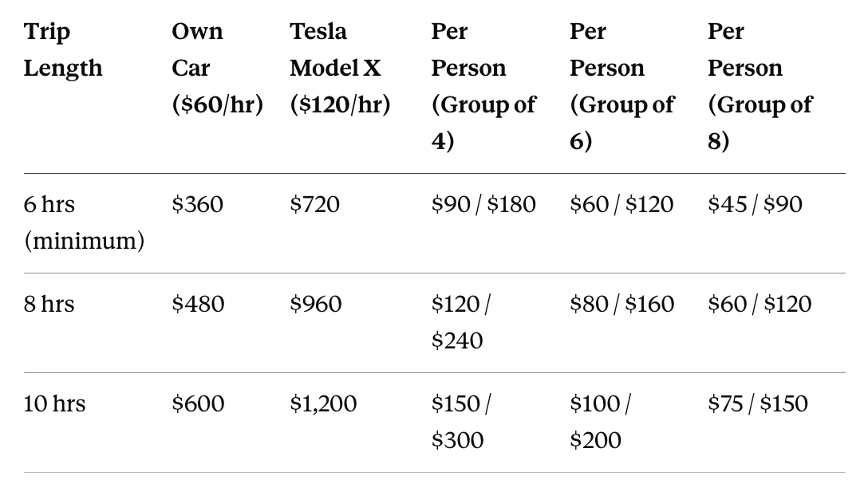868x480 pixels.
Task: Click the $45 / $90 cell
Action: pos(755,205)
